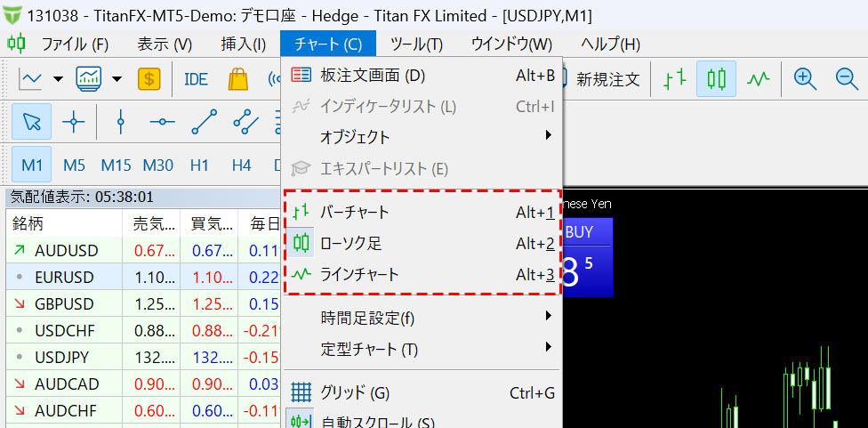Open the ファイル (F) menu
This screenshot has width=868, height=428.
pyautogui.click(x=76, y=44)
